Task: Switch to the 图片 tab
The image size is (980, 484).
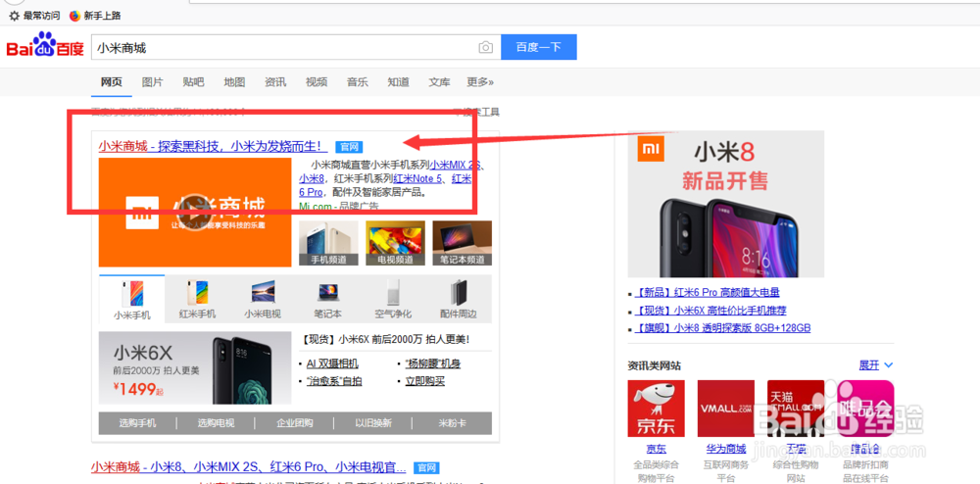Action: [x=153, y=82]
